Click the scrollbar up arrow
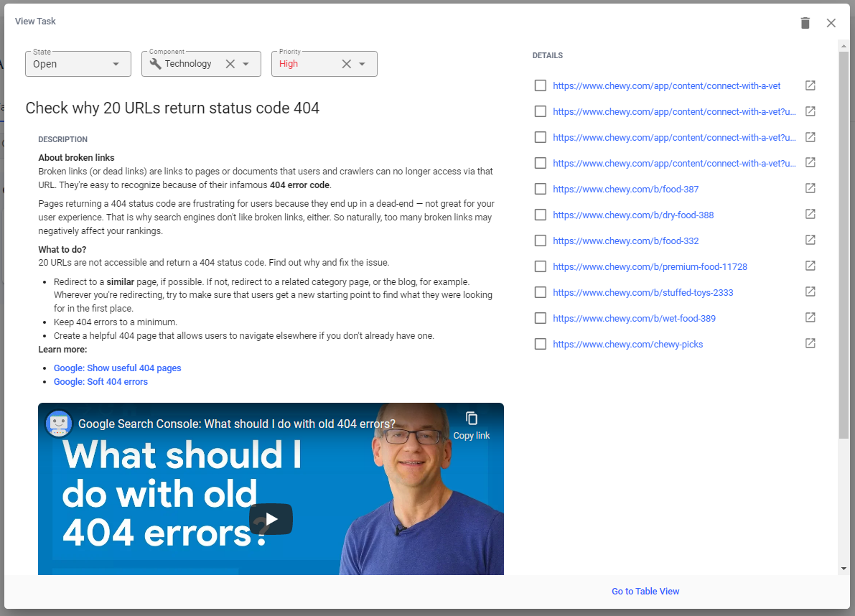This screenshot has height=616, width=855. click(x=844, y=47)
